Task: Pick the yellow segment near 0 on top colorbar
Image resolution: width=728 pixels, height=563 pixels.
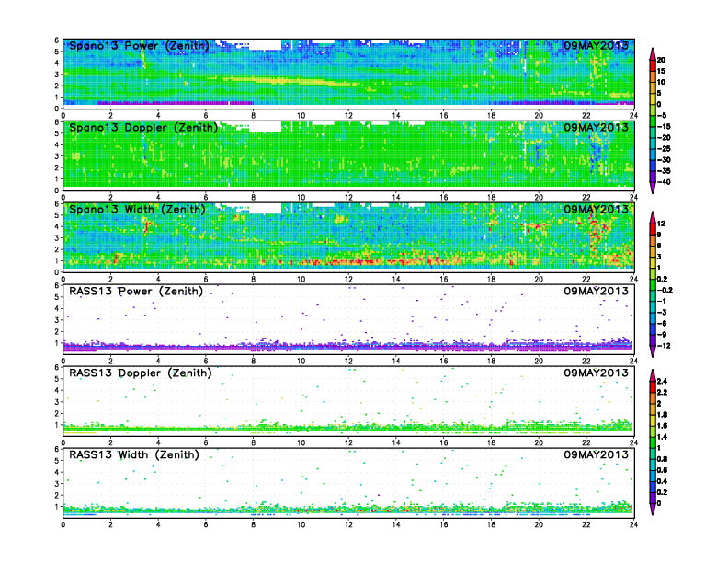Action: pos(653,98)
